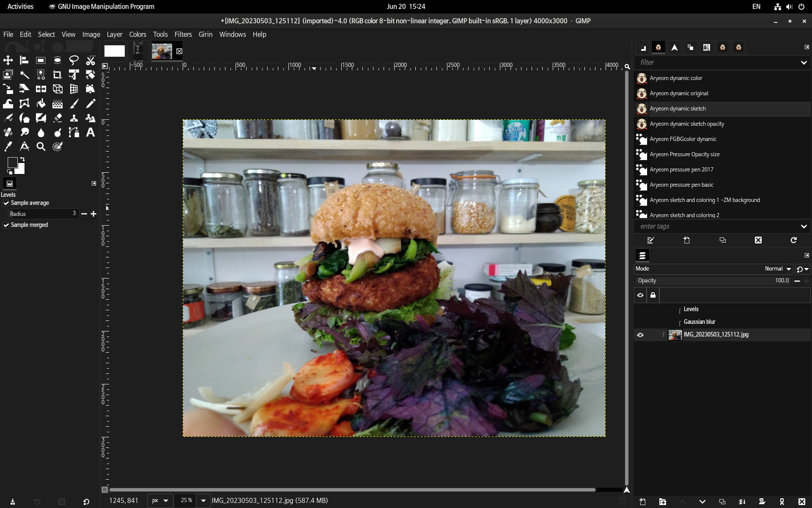
Task: Choose the Text tool
Action: (90, 133)
